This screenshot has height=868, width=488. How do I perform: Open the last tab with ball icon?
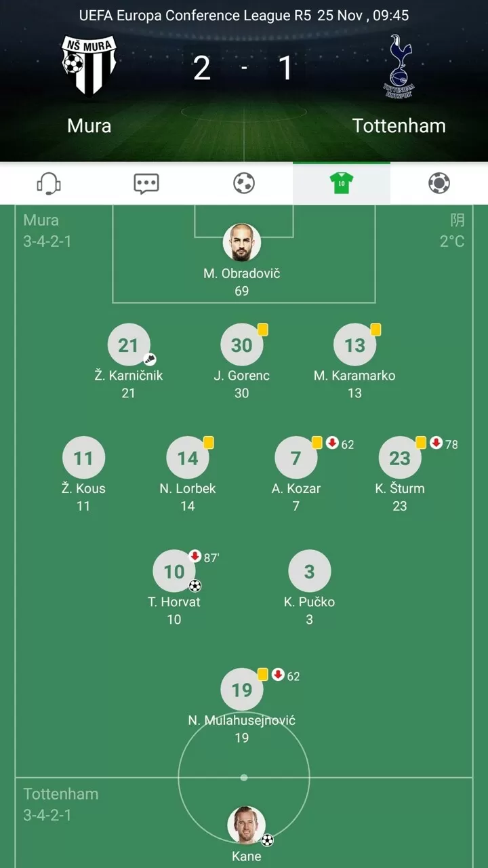point(439,183)
